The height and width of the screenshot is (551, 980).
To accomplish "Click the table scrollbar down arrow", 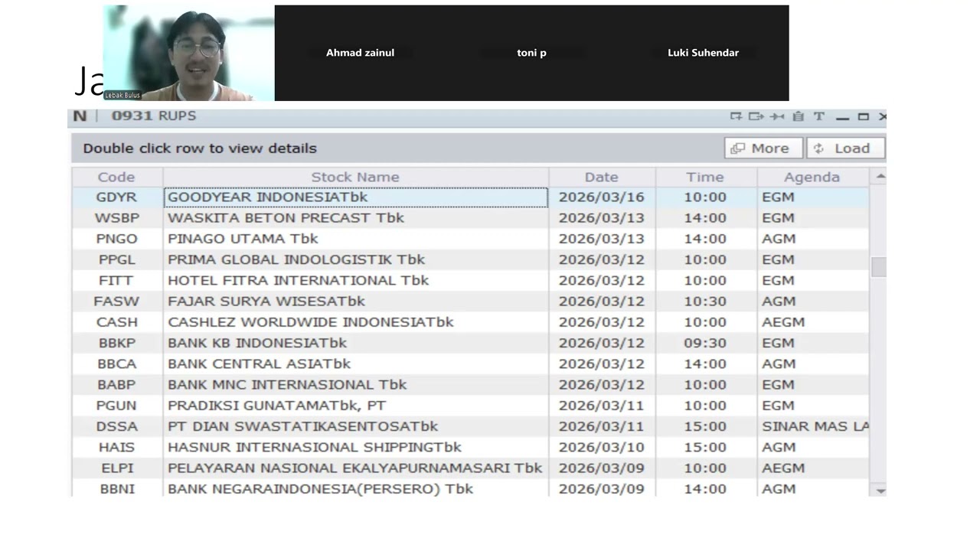I will click(x=880, y=490).
